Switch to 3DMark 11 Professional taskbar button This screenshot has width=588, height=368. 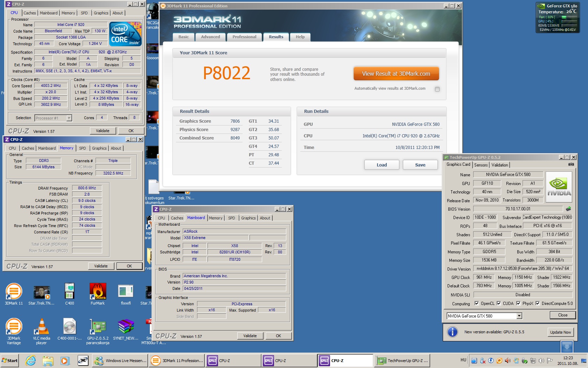coord(176,361)
